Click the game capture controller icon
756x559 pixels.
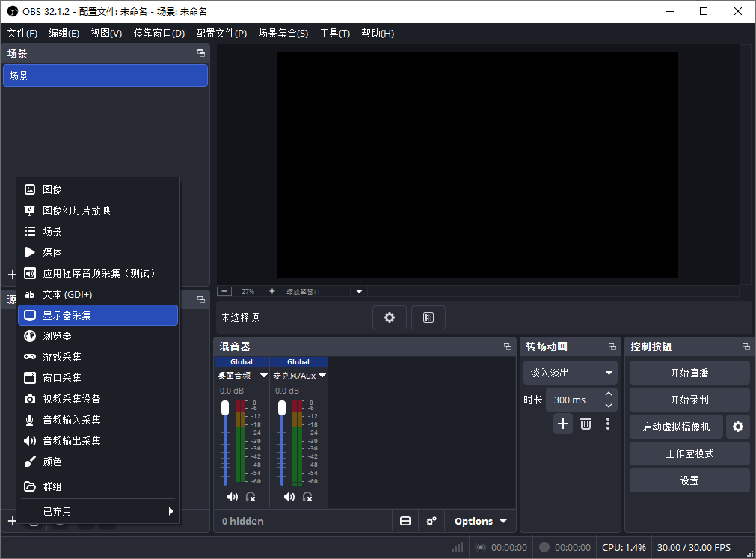(x=30, y=357)
